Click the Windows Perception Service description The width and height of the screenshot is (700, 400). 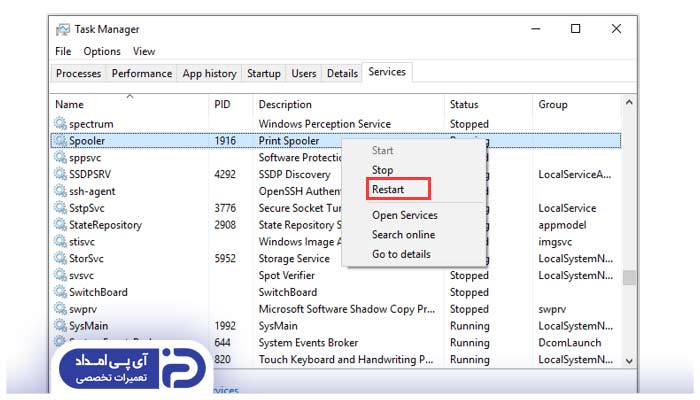coord(325,124)
